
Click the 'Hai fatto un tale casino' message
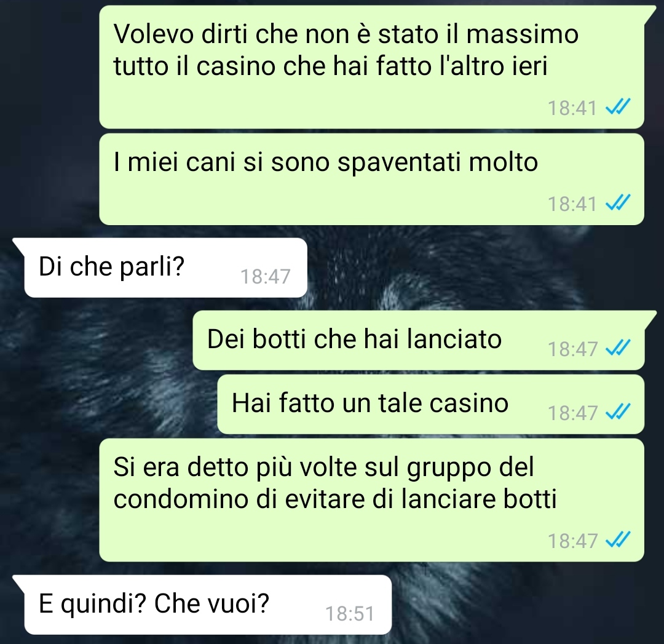point(430,404)
